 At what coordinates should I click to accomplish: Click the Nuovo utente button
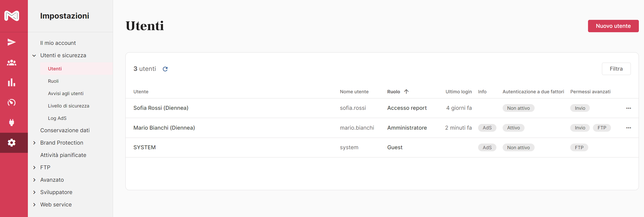613,26
